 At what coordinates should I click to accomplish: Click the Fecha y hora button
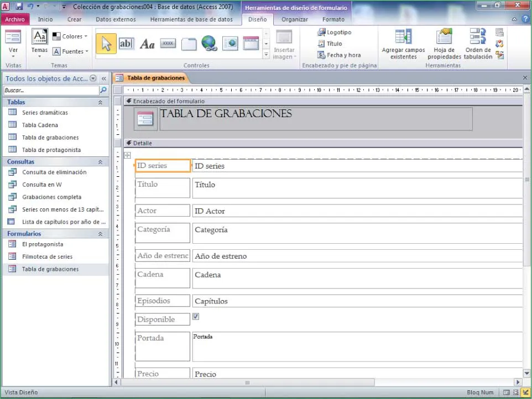(339, 55)
